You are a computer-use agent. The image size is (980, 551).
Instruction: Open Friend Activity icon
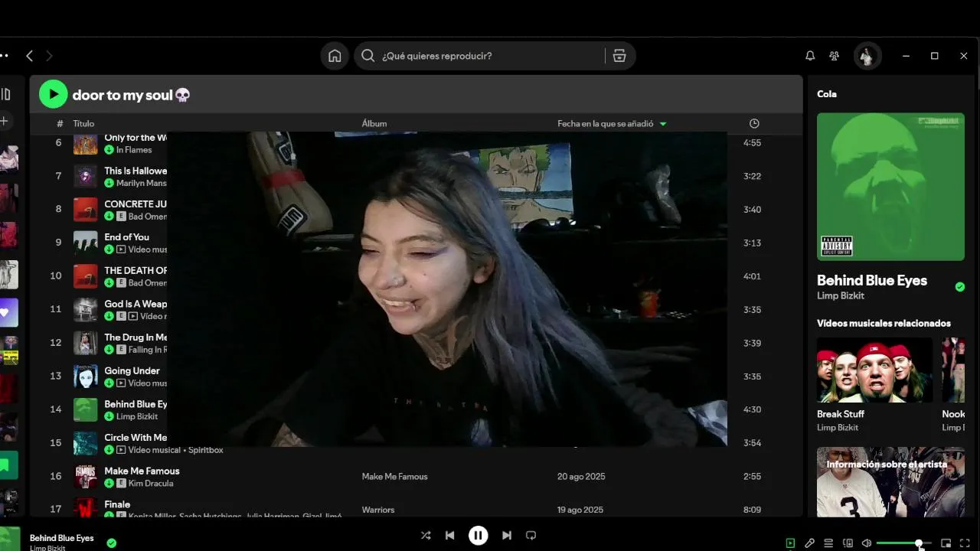835,56
